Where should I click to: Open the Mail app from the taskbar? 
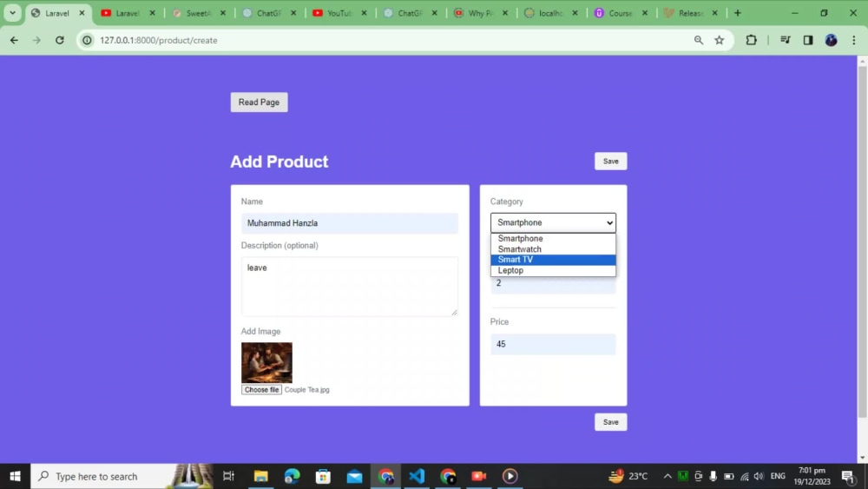(354, 476)
